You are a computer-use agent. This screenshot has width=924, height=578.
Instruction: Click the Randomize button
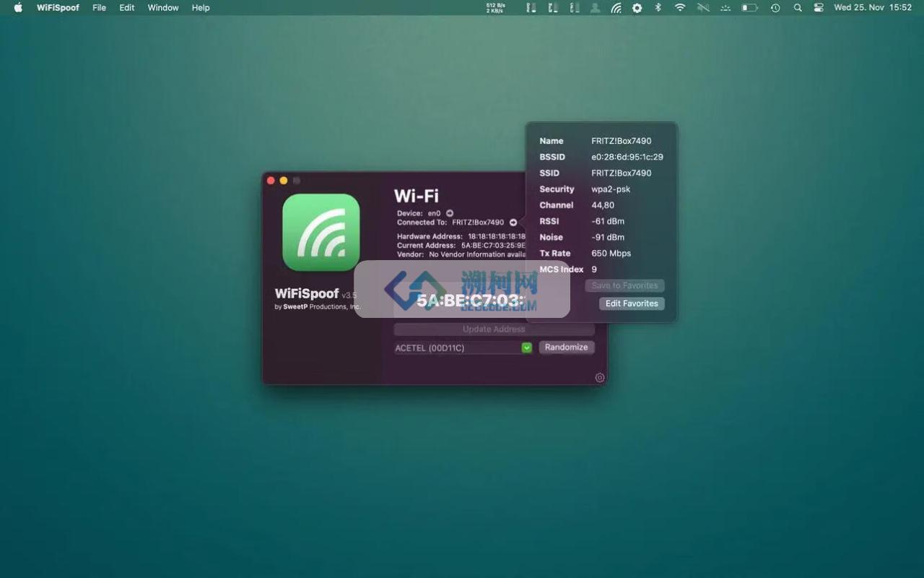coord(566,348)
